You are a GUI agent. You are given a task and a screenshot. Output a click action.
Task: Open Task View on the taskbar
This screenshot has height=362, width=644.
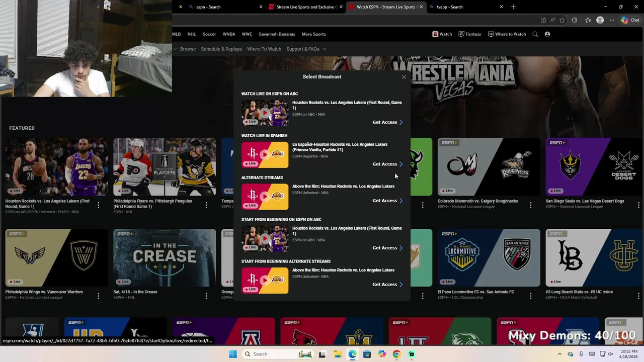coord(322,354)
